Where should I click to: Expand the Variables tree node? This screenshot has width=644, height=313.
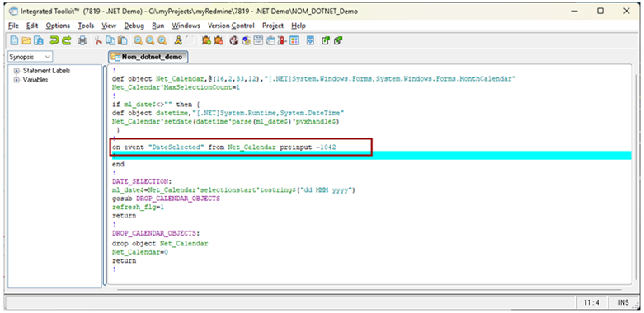coord(16,80)
